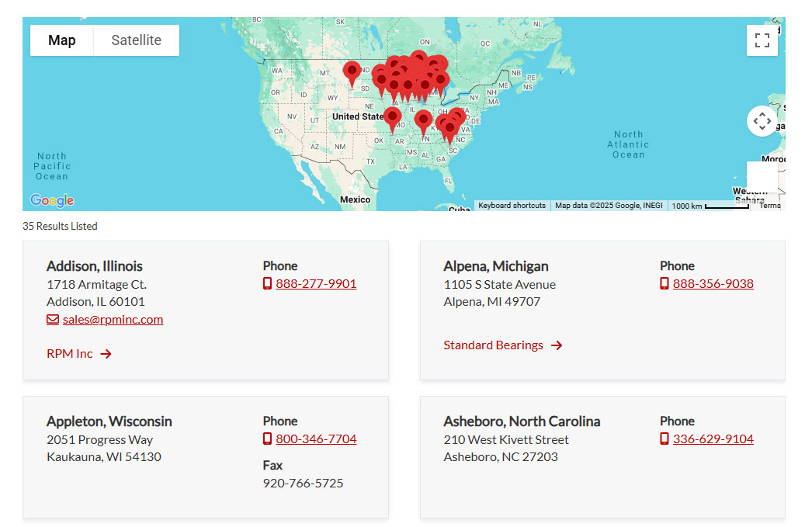
Task: Click the phone icon beside 800-346-7704
Action: pos(268,439)
